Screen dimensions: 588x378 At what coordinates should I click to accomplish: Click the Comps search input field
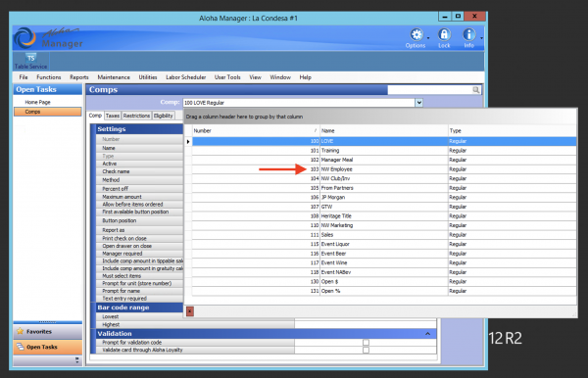click(x=430, y=90)
